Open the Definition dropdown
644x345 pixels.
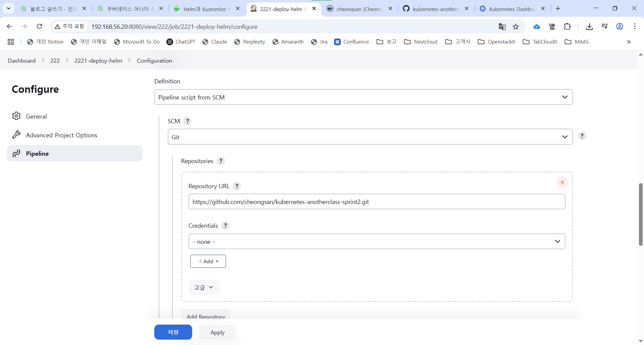coord(363,97)
